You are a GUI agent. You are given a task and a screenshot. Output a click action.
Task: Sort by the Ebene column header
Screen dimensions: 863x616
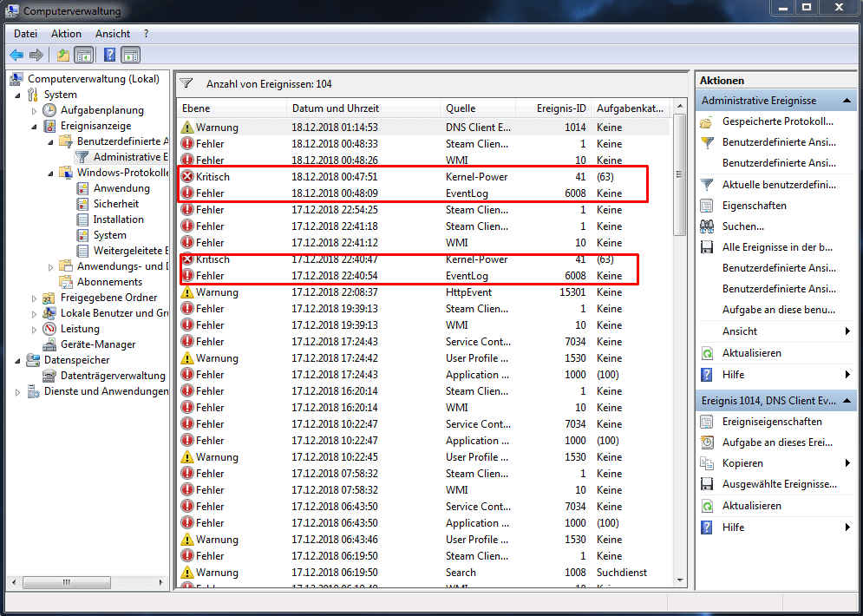[x=232, y=108]
